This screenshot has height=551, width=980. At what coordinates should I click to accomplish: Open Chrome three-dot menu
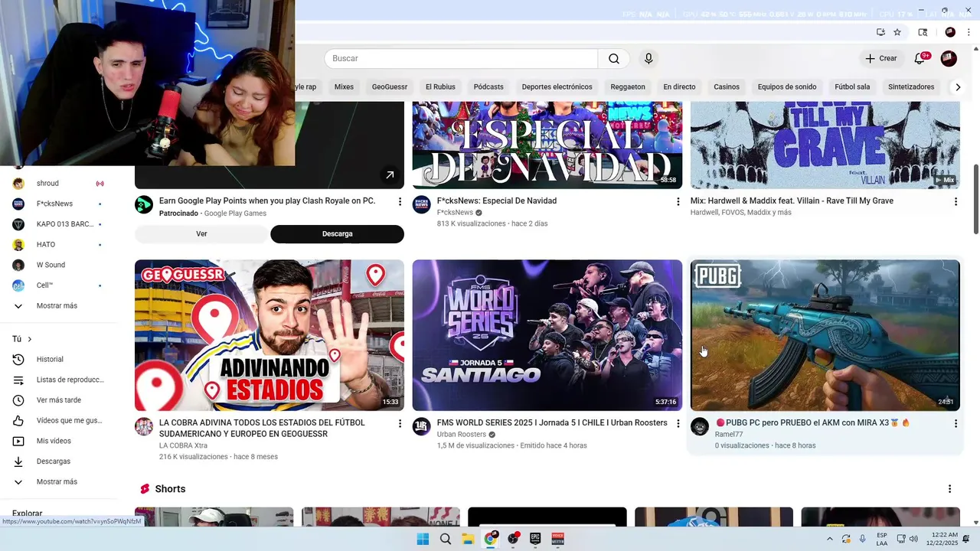point(969,32)
